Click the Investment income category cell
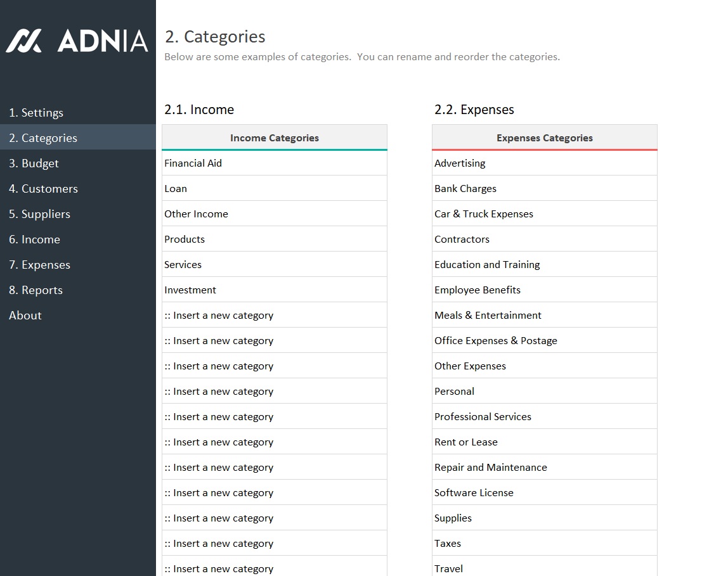The image size is (728, 576). coord(275,290)
